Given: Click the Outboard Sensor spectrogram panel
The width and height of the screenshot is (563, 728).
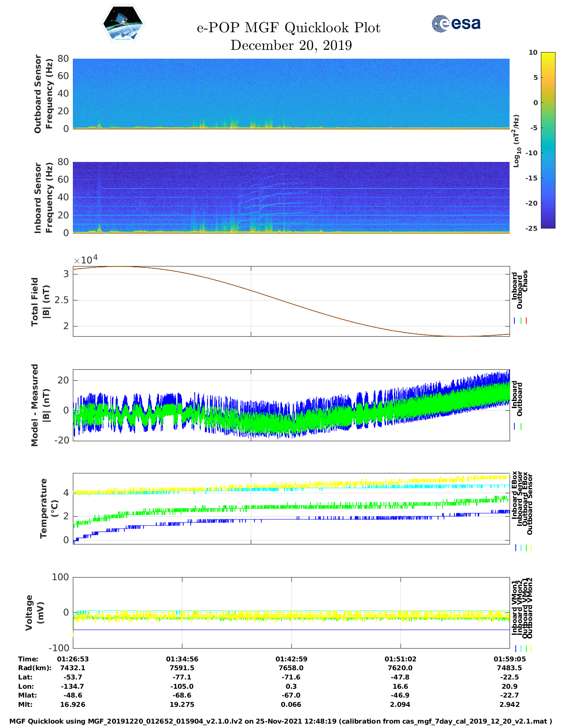Looking at the screenshot, I should [291, 93].
